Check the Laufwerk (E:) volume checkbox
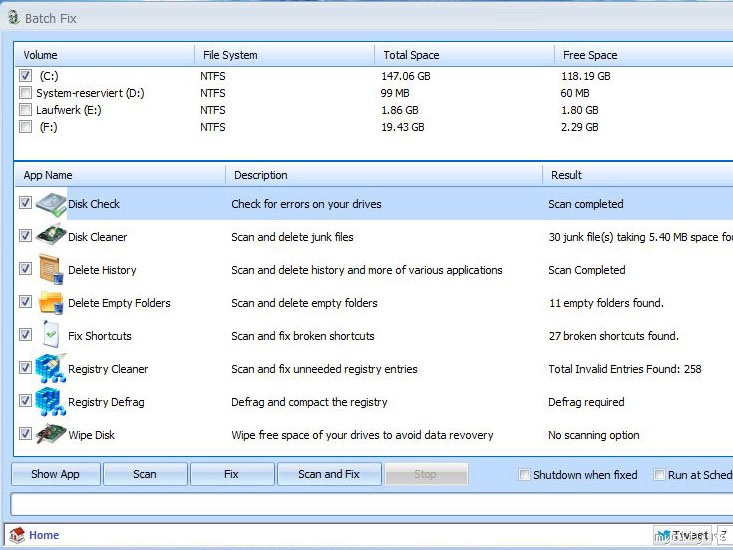 tap(26, 110)
